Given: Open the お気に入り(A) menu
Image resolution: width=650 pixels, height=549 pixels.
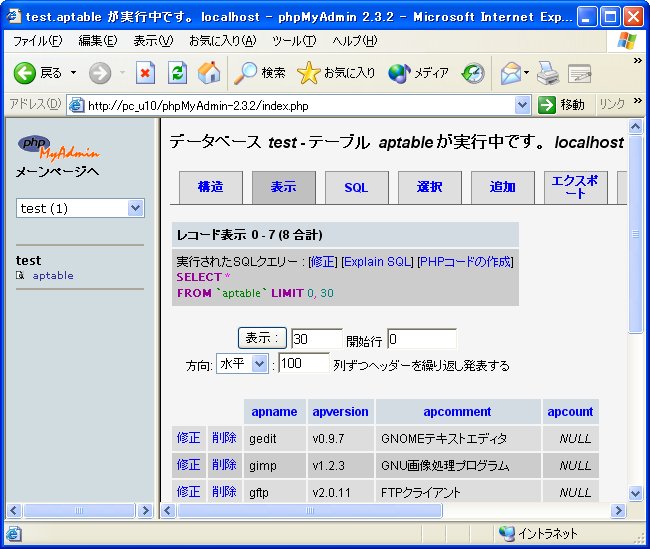Looking at the screenshot, I should click(x=223, y=41).
